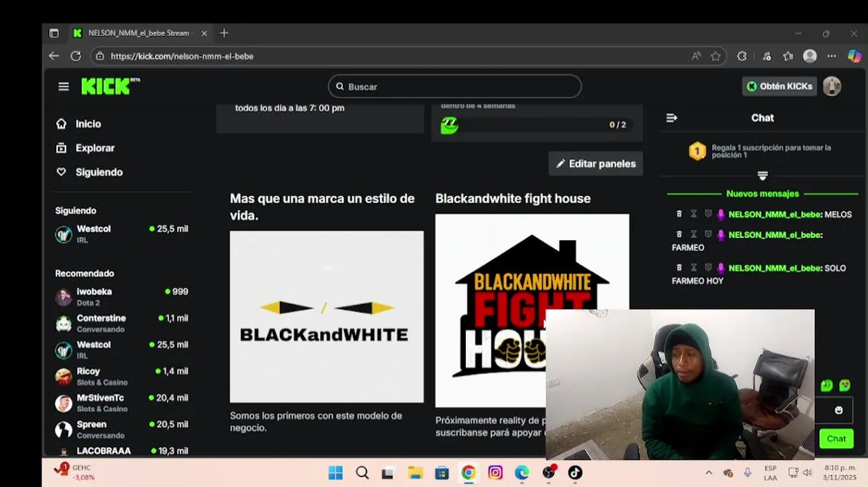Click the Obtén KICKs button
The width and height of the screenshot is (868, 487).
pyautogui.click(x=779, y=87)
